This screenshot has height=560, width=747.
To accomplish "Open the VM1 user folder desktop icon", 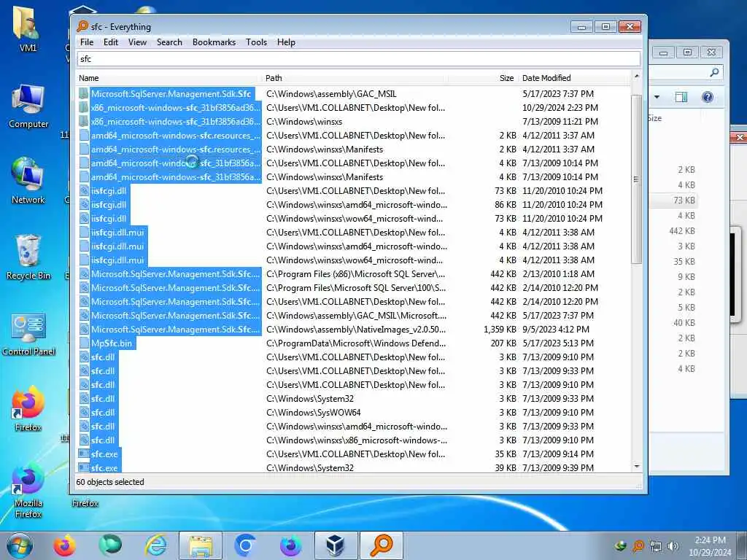I will pyautogui.click(x=28, y=29).
